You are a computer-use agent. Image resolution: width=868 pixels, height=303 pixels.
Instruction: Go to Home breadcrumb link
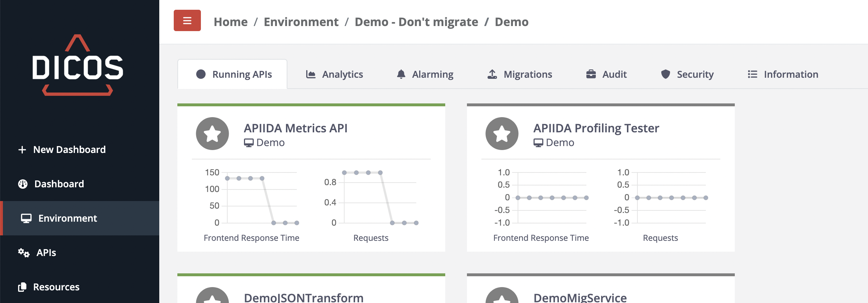[x=231, y=22]
